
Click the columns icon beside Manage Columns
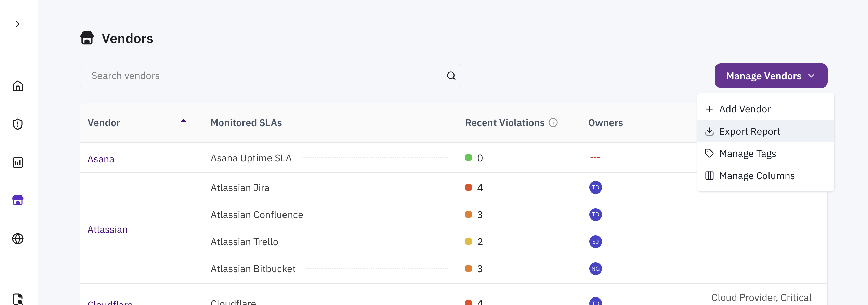[x=709, y=176]
